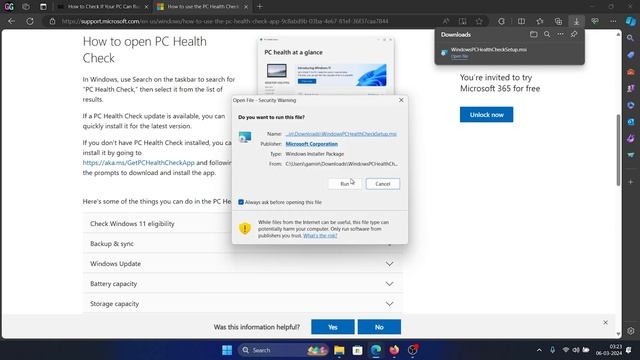The image size is (640, 360).
Task: Open immersive reader from address bar
Action: [462, 21]
